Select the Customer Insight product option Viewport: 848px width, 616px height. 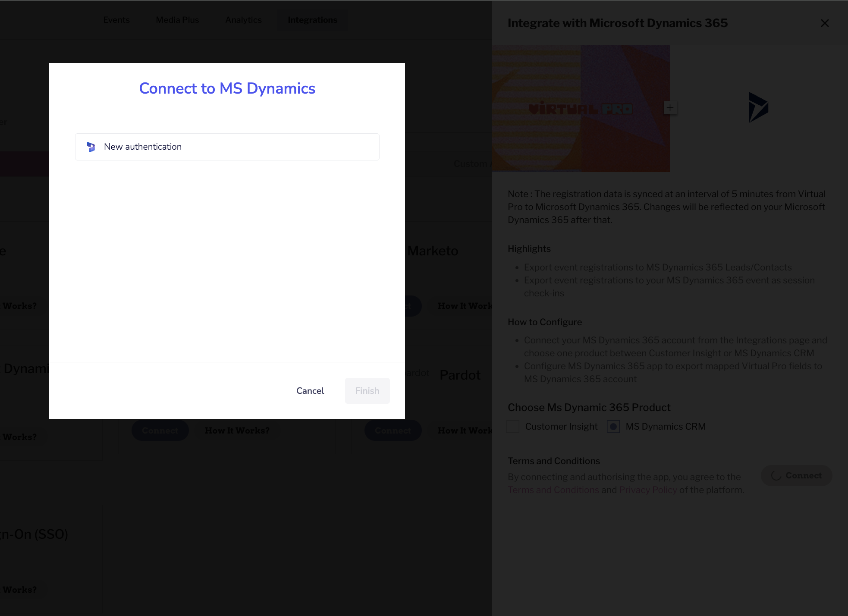point(513,427)
